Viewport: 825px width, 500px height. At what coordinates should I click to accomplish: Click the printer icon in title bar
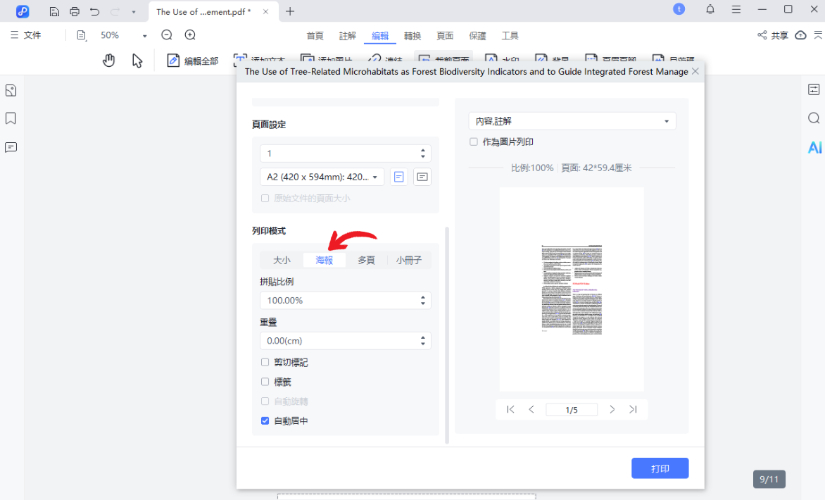75,11
